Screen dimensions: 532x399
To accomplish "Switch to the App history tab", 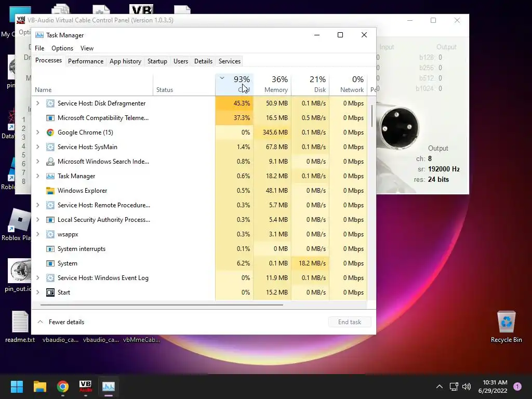I will tap(125, 61).
